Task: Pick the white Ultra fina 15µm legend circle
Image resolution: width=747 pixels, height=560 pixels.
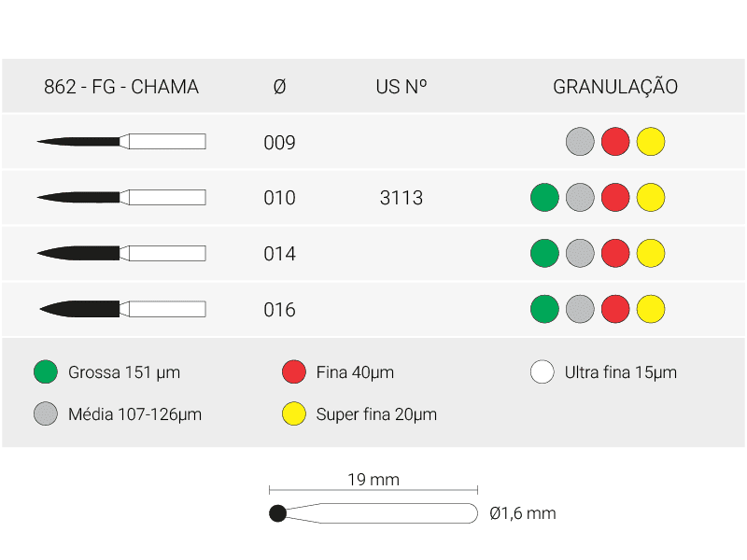Action: [543, 372]
